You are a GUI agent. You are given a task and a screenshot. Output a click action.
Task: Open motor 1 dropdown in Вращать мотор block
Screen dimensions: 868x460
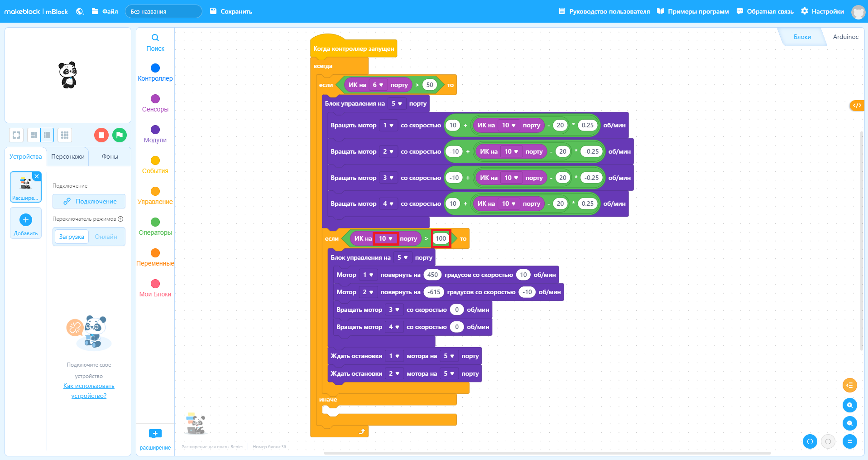click(388, 125)
